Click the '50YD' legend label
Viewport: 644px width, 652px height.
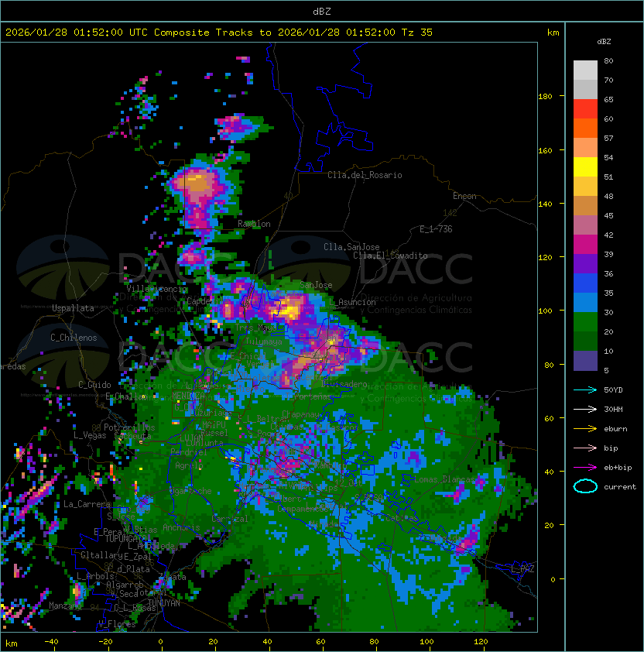(613, 389)
